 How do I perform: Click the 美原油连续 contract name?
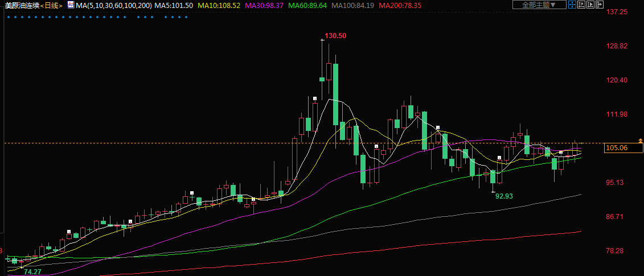(22, 5)
